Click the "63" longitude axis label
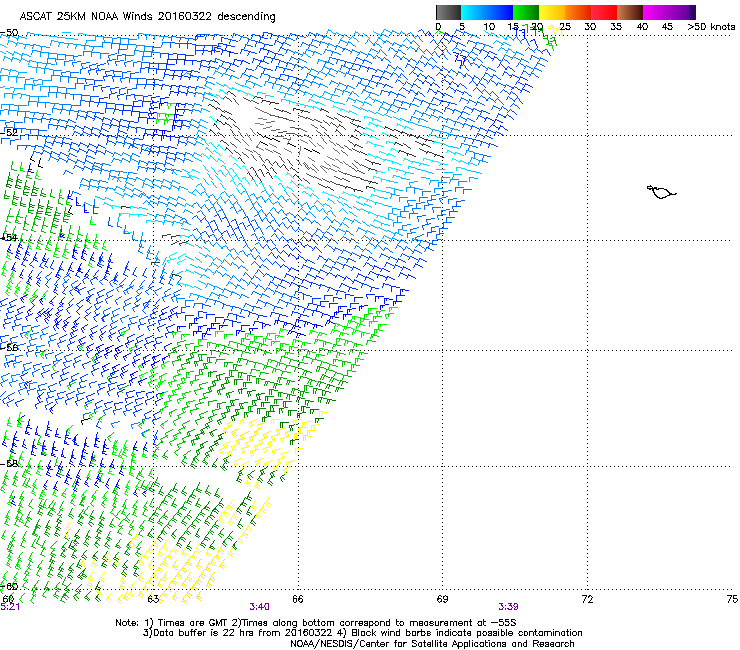The height and width of the screenshot is (650, 740). click(x=153, y=599)
